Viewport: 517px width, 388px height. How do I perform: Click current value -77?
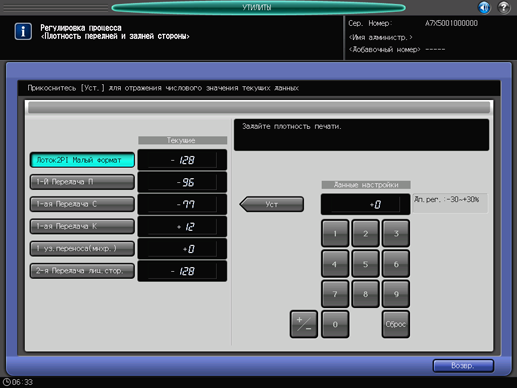tap(182, 204)
